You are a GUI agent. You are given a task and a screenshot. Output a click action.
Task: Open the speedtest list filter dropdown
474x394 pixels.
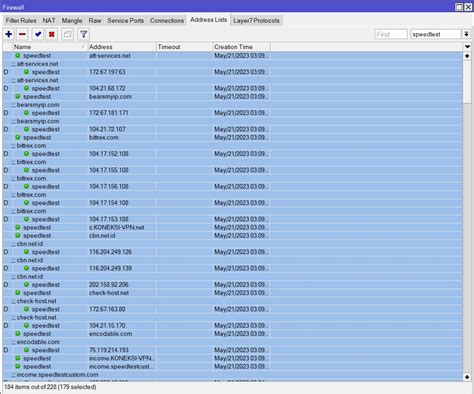pos(466,34)
